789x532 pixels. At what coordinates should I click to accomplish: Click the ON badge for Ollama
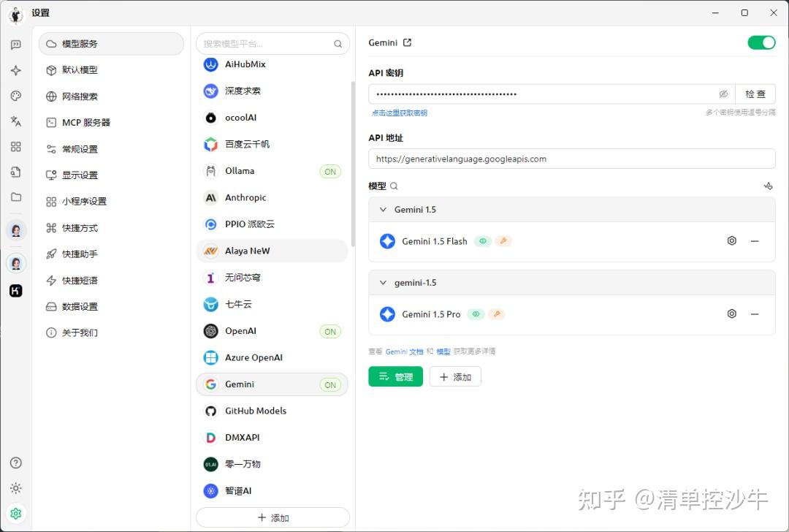330,172
